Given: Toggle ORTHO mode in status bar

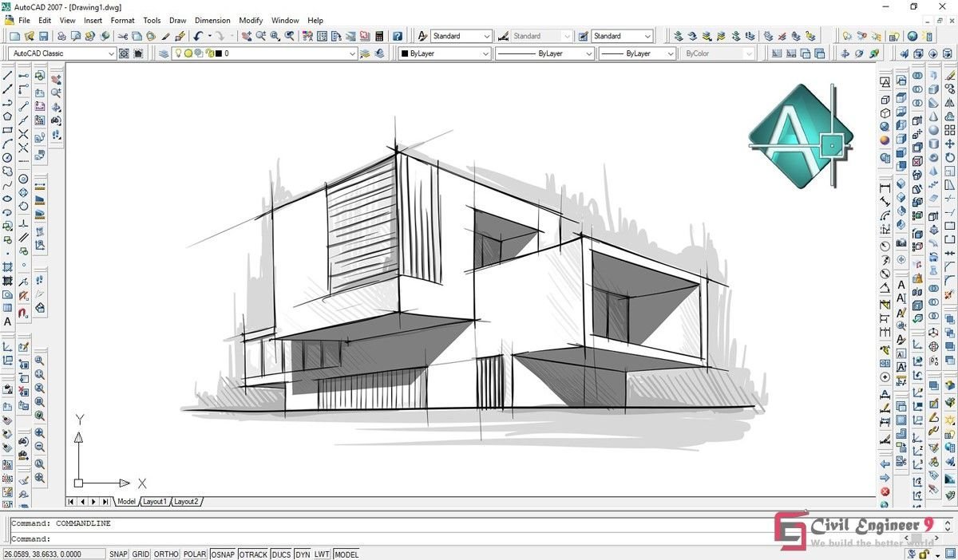Looking at the screenshot, I should click(x=166, y=554).
